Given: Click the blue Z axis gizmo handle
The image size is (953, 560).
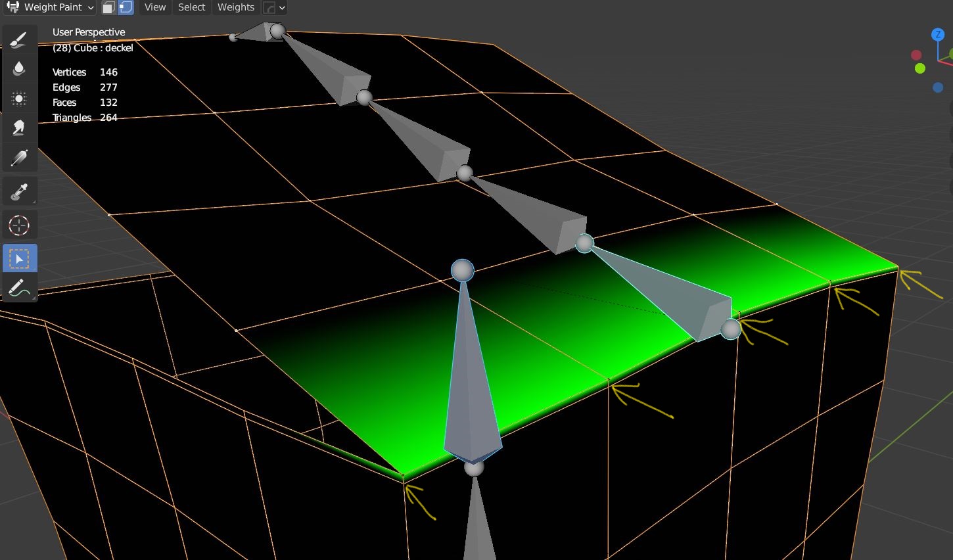Looking at the screenshot, I should point(938,34).
